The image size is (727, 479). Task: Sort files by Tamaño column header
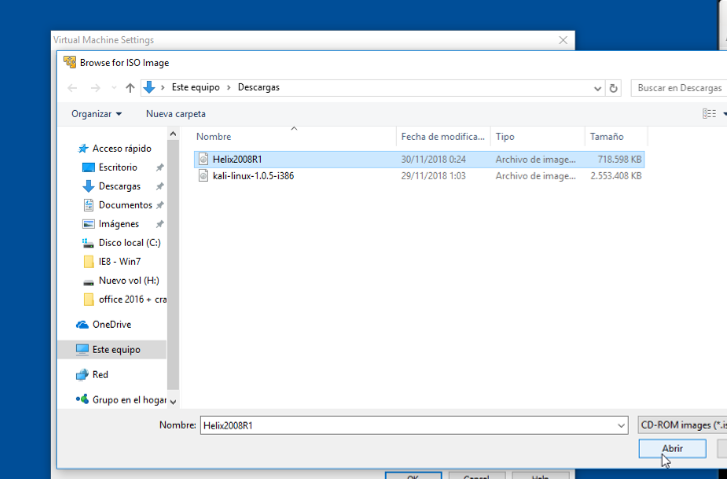pos(606,136)
